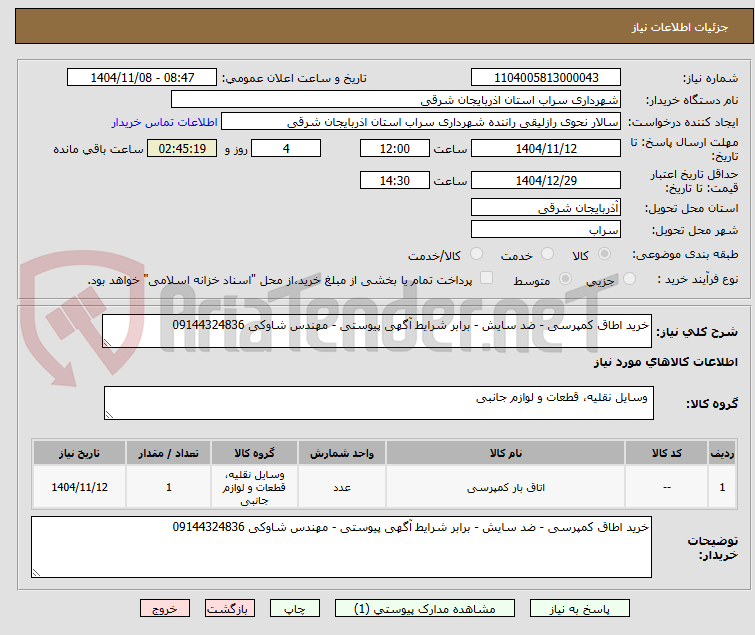Click resize handle of 'توضیحات خریدار' textbox
This screenshot has width=755, height=635.
[x=37, y=572]
